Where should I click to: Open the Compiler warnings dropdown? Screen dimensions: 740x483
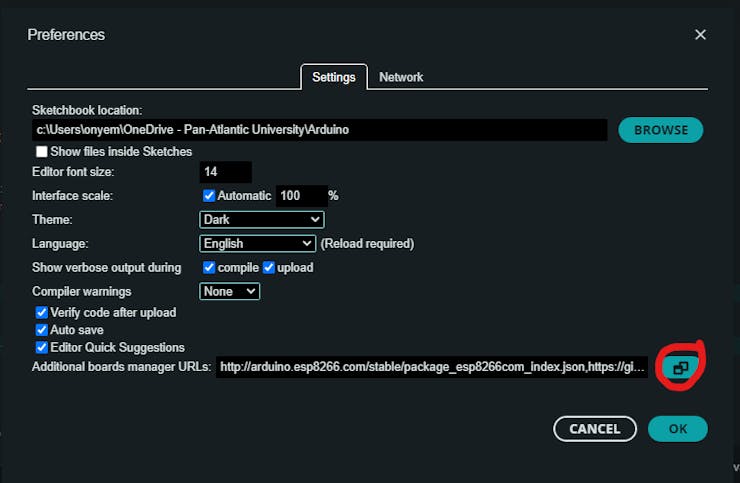pos(229,291)
